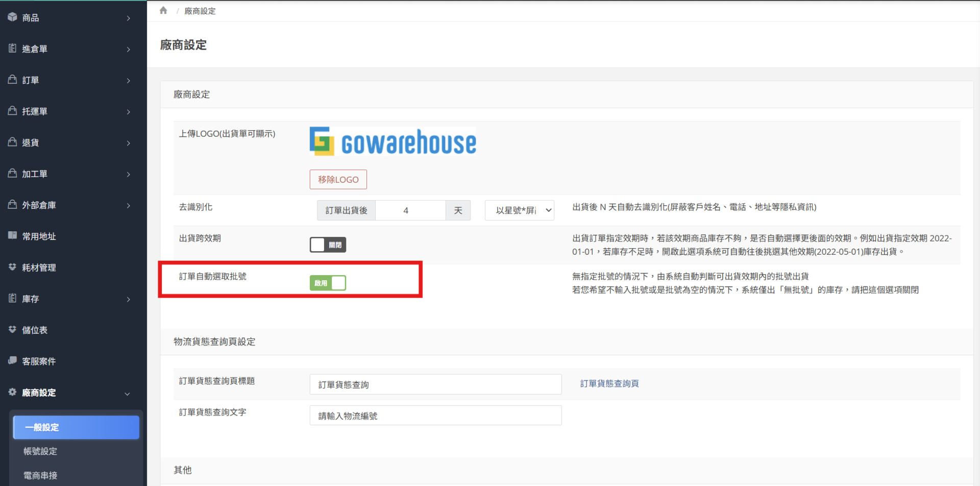Screen dimensions: 980x486
Task: Expand the 托運單 menu chevron
Action: [x=128, y=112]
